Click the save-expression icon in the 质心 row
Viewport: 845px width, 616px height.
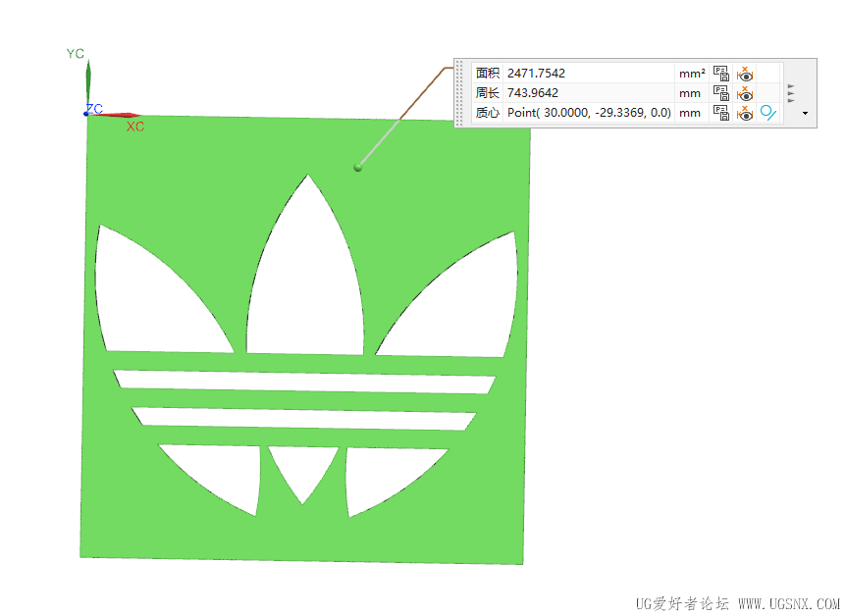[x=721, y=113]
